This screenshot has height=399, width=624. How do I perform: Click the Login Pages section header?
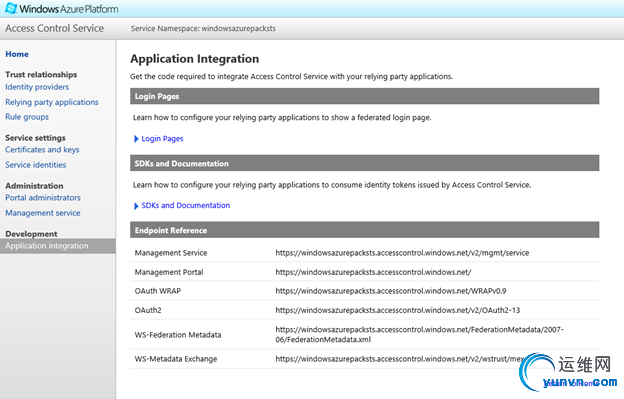coord(365,96)
